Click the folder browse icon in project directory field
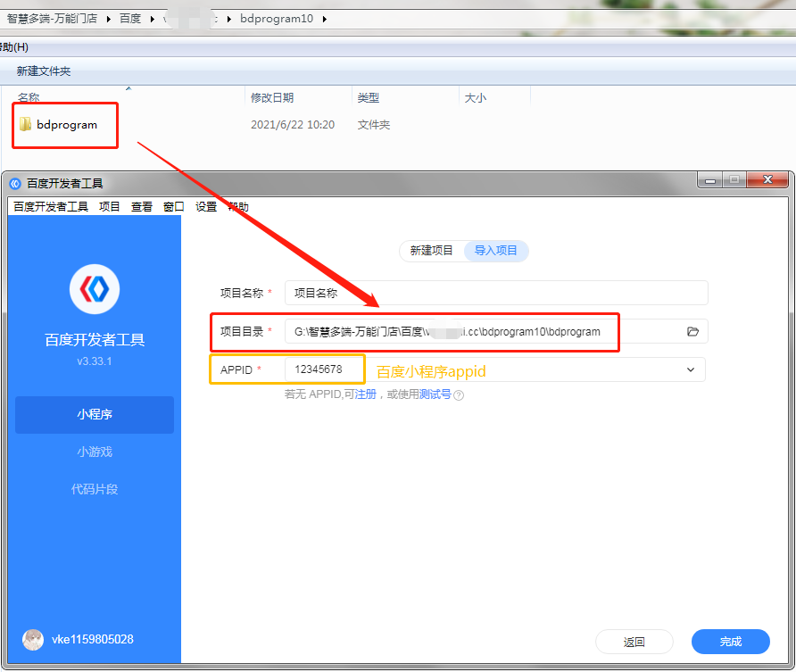Image resolution: width=796 pixels, height=672 pixels. click(x=692, y=331)
